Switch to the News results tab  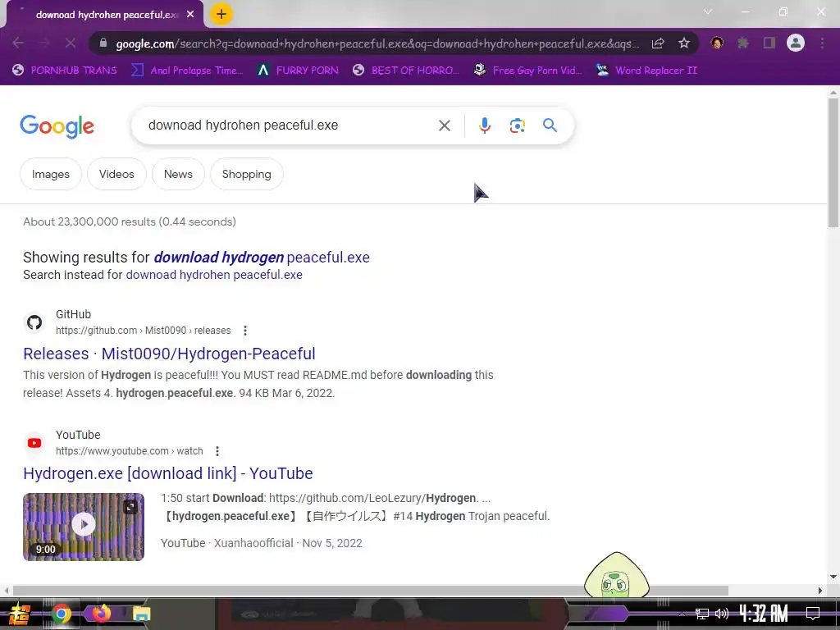click(x=178, y=174)
